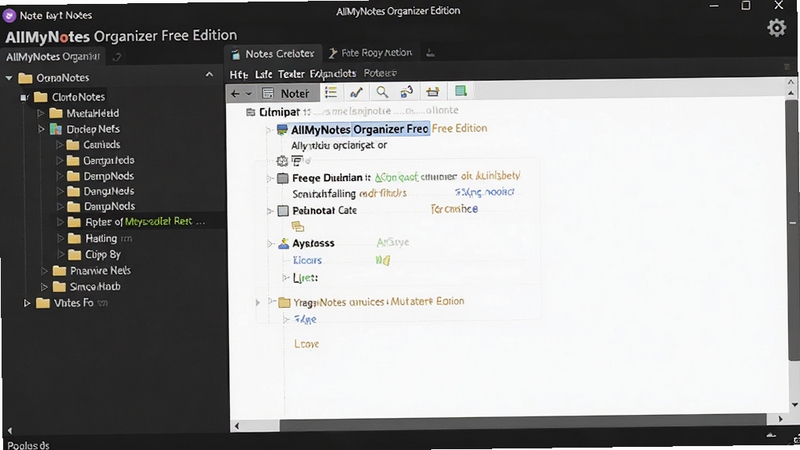Click the Lcove link at the bottom
This screenshot has height=450, width=800.
click(307, 344)
